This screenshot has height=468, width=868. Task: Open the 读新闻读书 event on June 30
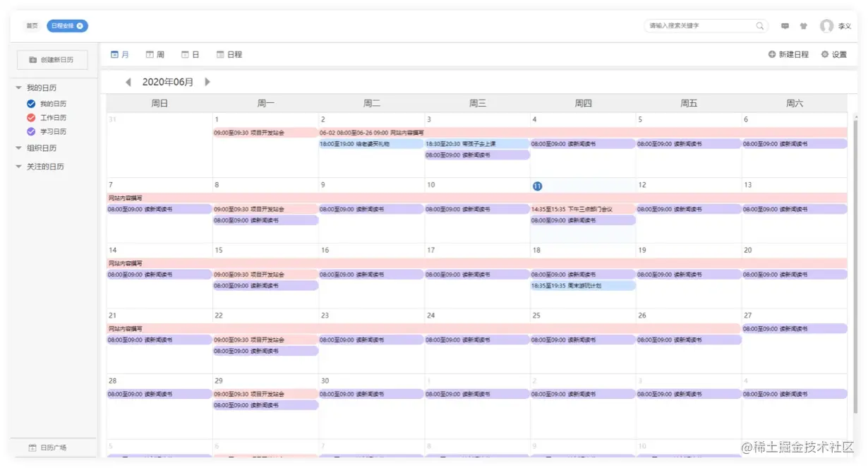pyautogui.click(x=371, y=394)
